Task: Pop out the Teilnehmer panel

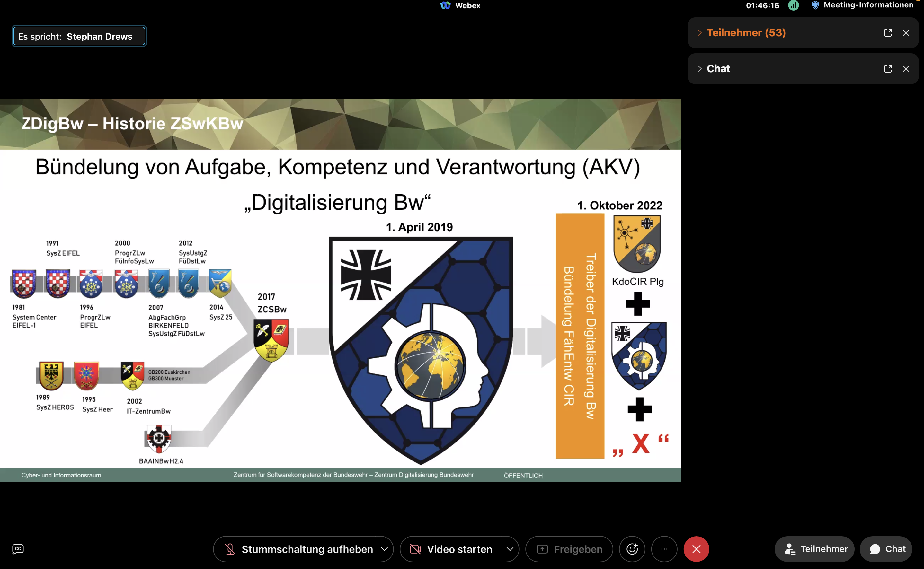Action: (x=887, y=33)
